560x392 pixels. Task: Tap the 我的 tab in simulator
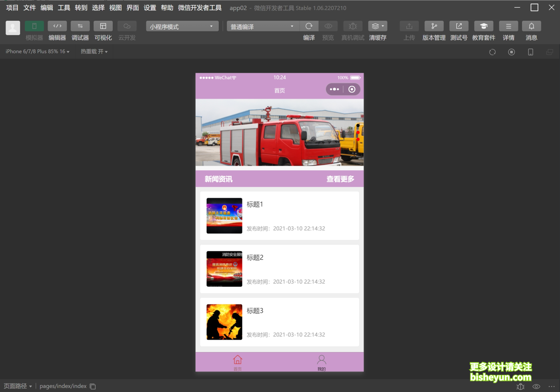(x=322, y=362)
